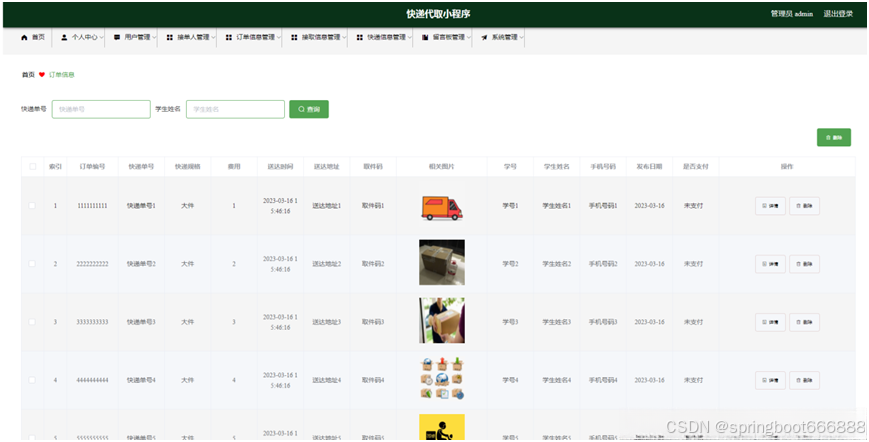The image size is (869, 442).
Task: Click the green 查询 search button
Action: point(309,109)
